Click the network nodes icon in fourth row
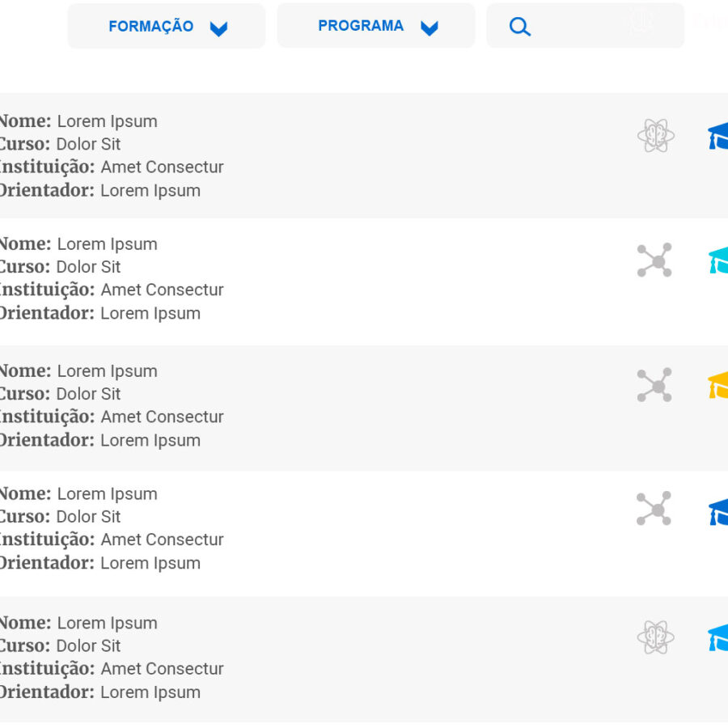The height and width of the screenshot is (728, 728). pos(654,509)
